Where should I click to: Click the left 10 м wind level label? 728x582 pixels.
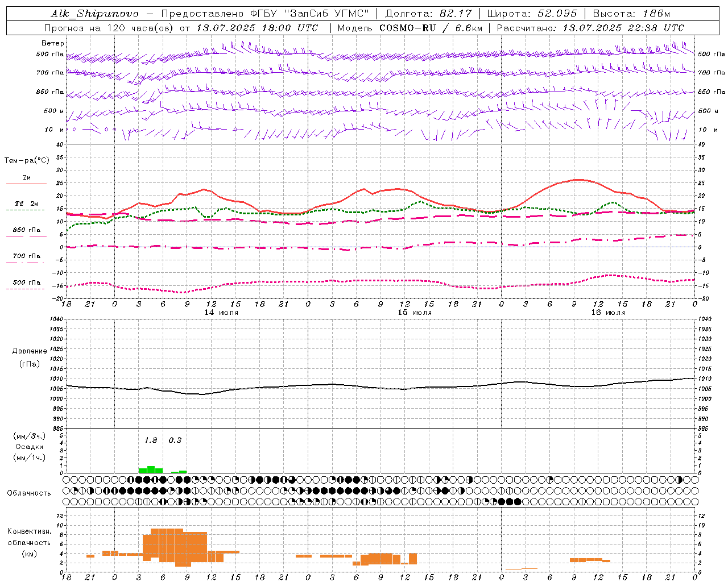point(55,130)
